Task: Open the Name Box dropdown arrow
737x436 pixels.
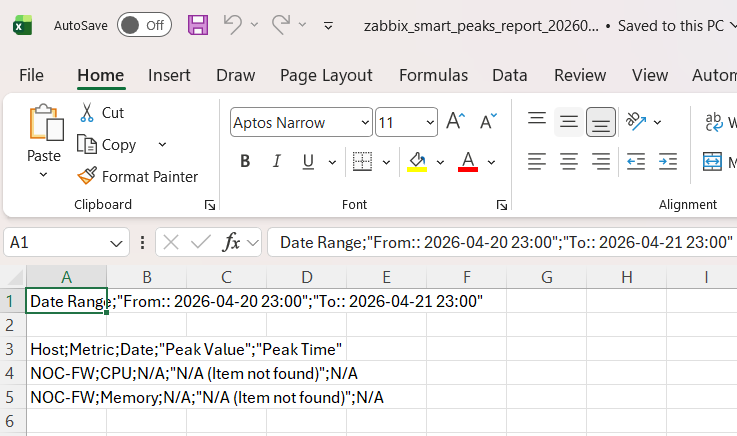Action: pyautogui.click(x=118, y=242)
